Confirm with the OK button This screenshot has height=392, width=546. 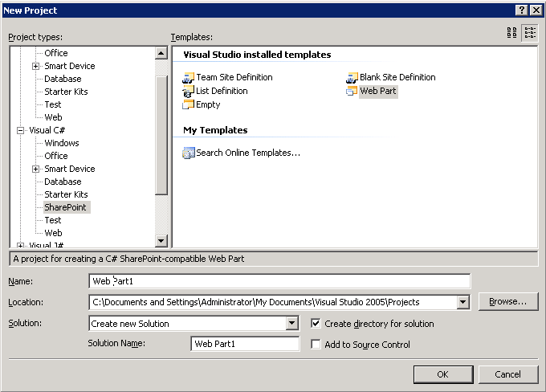(443, 374)
